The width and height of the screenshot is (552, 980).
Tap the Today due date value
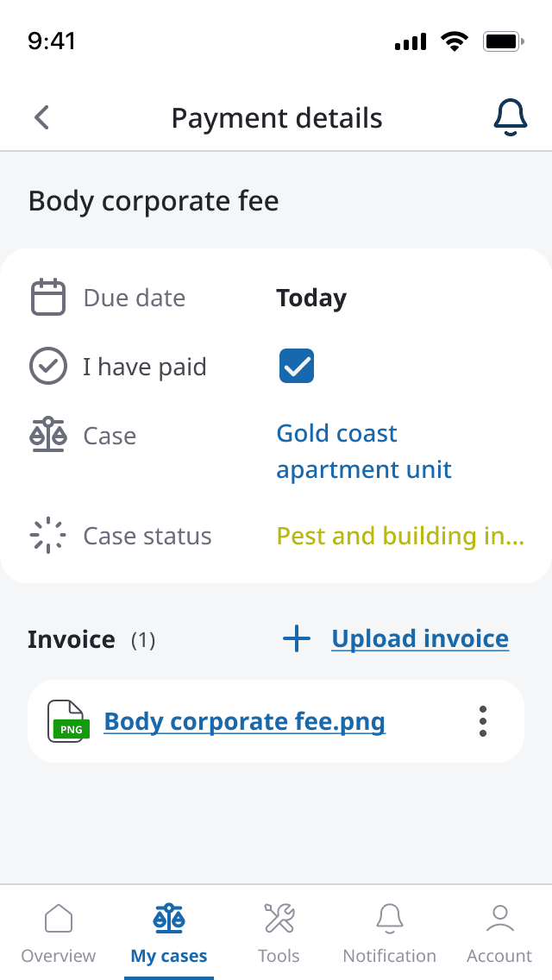pos(311,298)
